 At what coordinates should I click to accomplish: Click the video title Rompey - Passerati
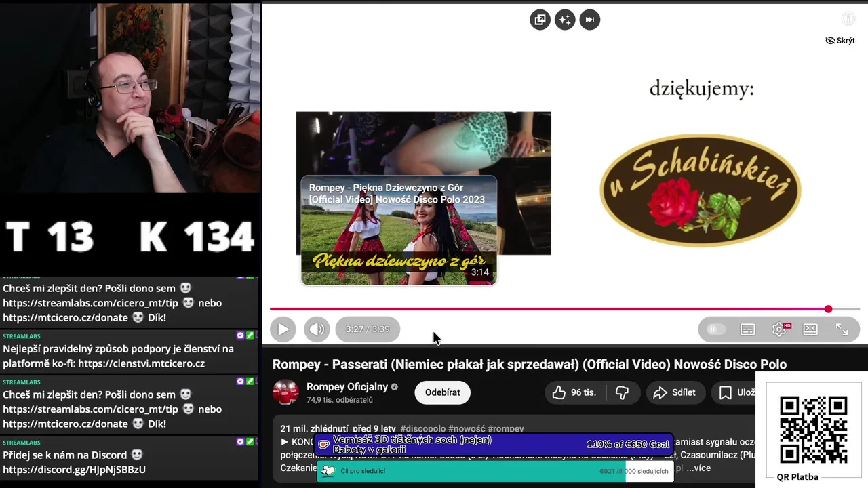pos(529,365)
